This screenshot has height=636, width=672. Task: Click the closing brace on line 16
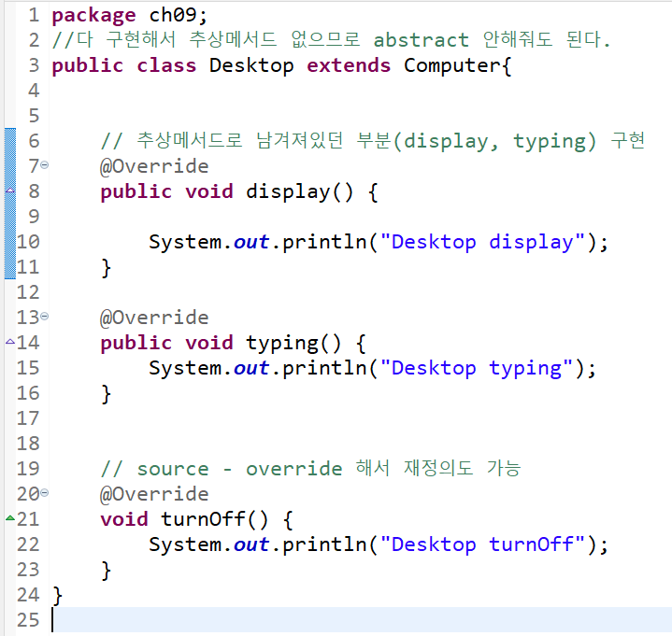coord(106,394)
